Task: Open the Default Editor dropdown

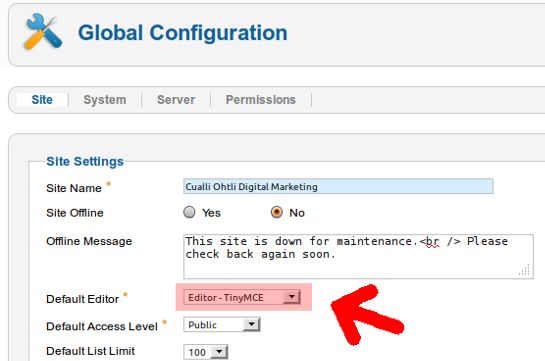Action: [242, 297]
